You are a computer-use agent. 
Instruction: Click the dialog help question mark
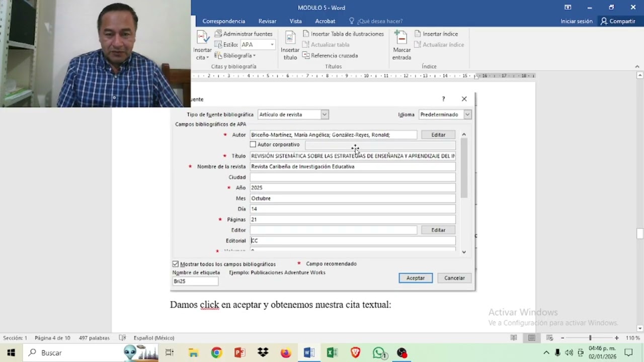click(443, 99)
